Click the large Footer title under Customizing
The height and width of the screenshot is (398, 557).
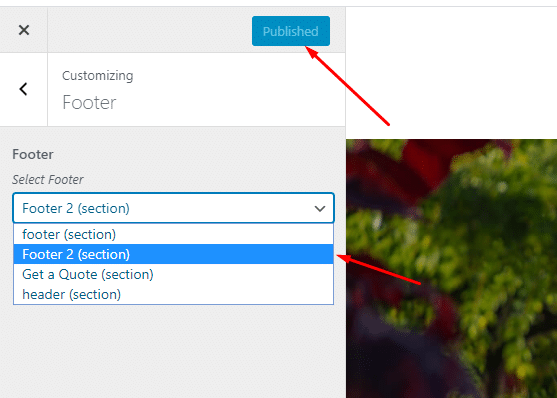point(89,103)
